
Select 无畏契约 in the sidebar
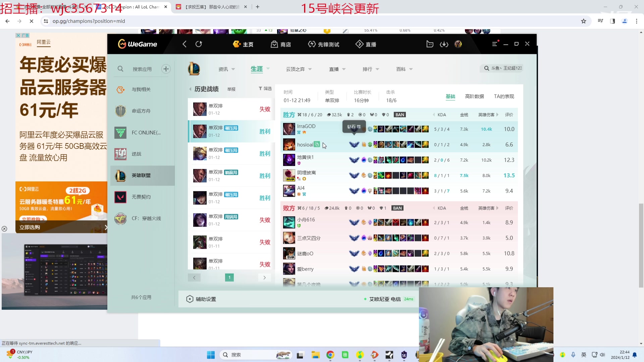(x=143, y=197)
